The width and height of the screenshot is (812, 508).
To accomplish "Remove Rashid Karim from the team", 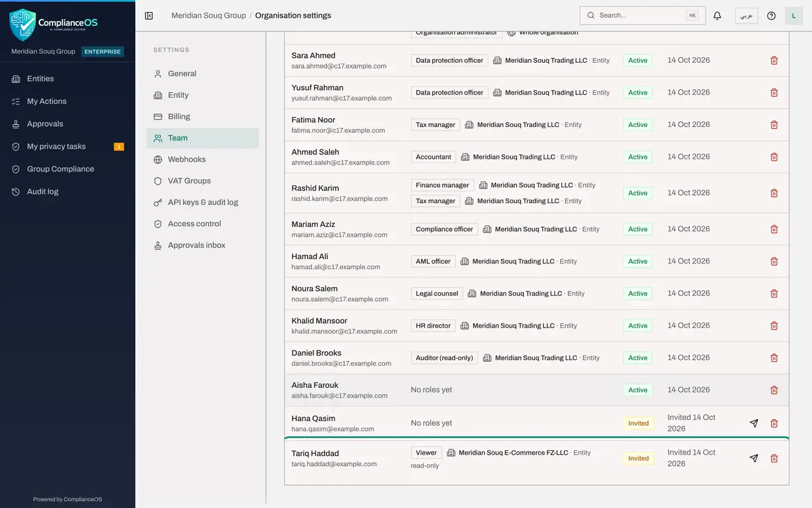I will 774,193.
